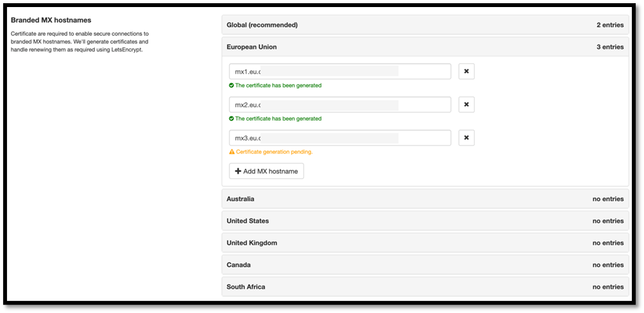Focus the mx2.eu hostname input field
Screen dimensions: 644x313
[340, 105]
